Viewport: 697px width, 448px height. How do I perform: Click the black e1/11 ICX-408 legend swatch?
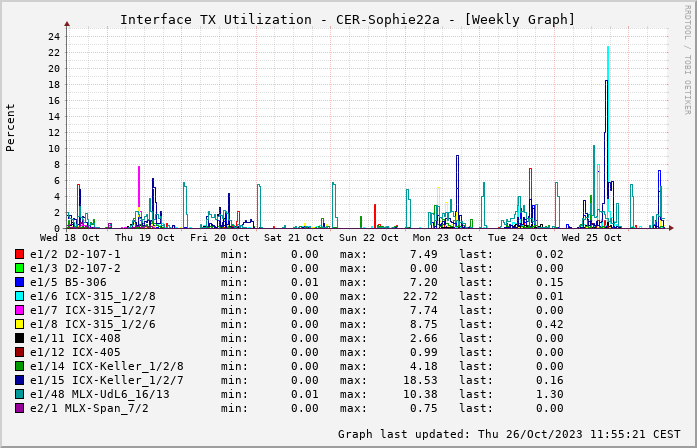19,338
